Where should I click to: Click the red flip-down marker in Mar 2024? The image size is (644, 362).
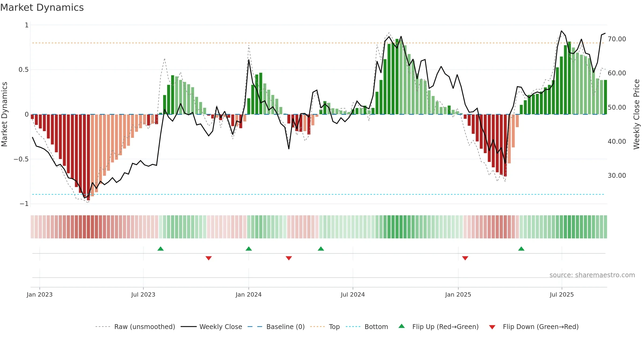click(x=289, y=258)
